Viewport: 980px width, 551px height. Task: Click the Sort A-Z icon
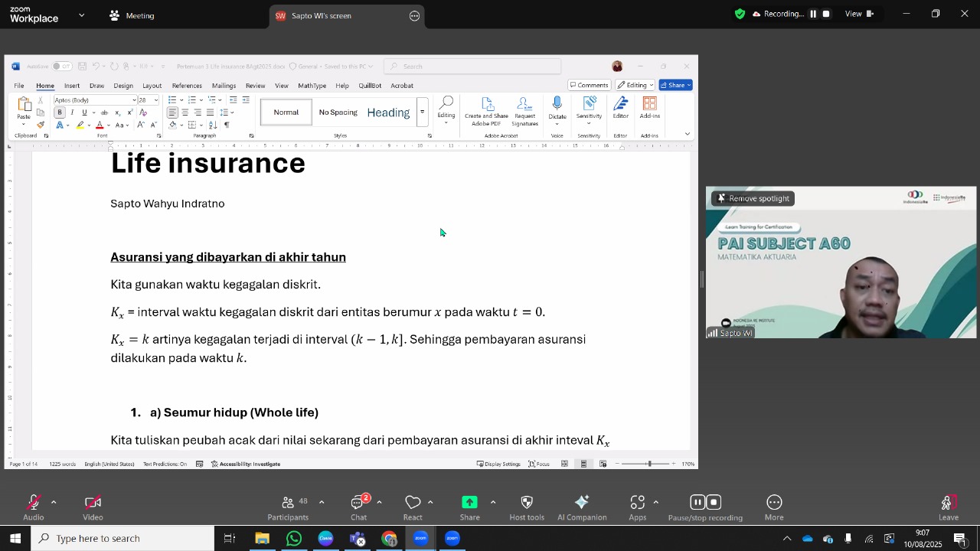coord(213,125)
